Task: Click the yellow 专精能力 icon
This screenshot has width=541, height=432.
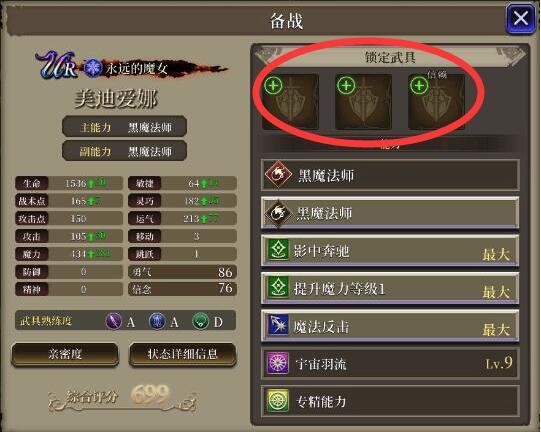Action: tap(278, 401)
